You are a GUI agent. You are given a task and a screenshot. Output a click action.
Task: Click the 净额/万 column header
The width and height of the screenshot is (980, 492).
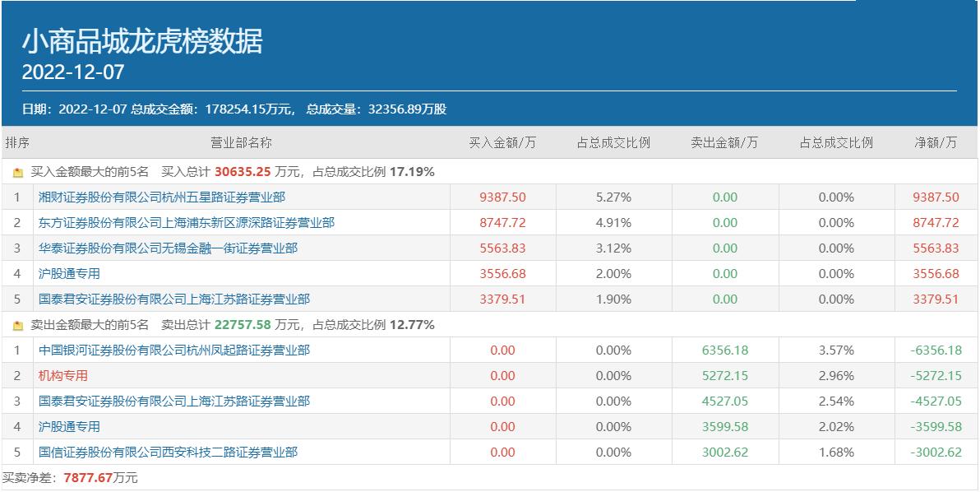click(936, 143)
